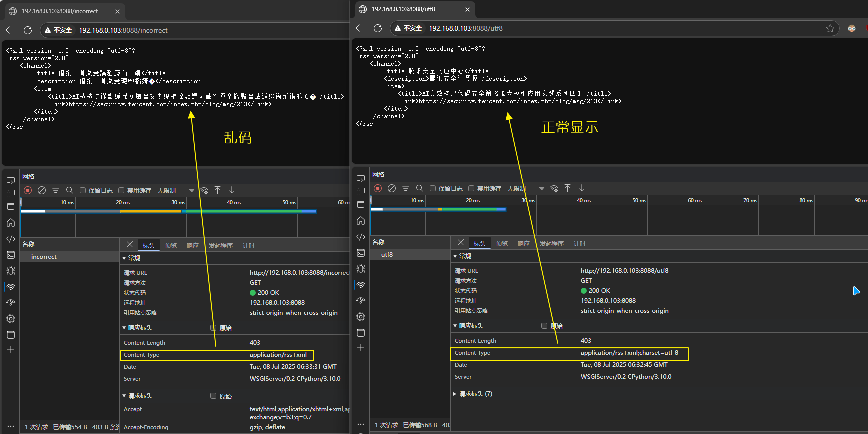Bookmark the utf8 page with star icon

pyautogui.click(x=830, y=28)
